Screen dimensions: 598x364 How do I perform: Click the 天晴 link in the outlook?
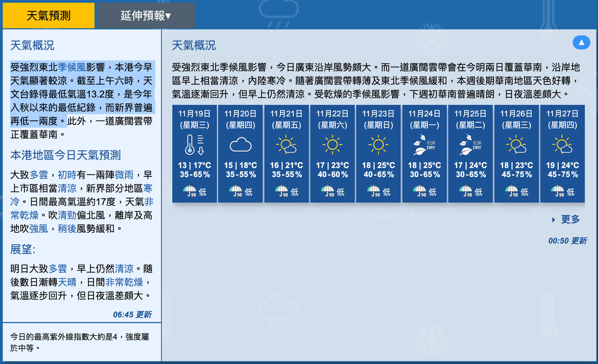point(67,282)
